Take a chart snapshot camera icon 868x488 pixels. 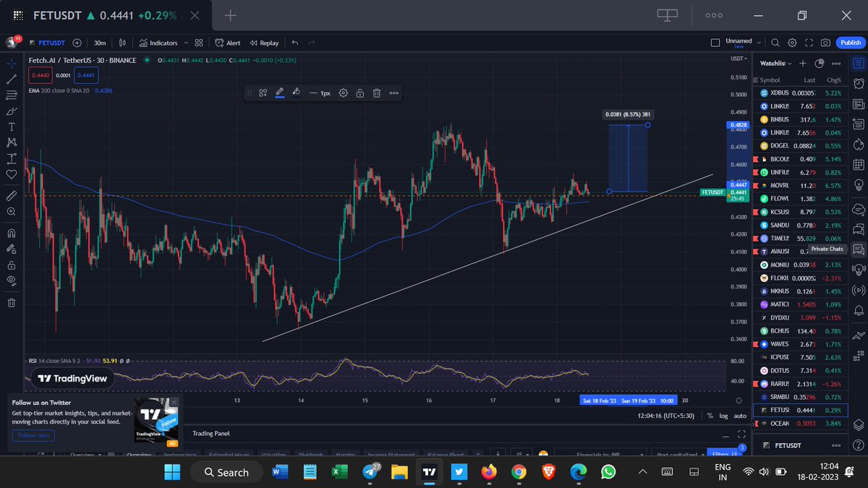(x=825, y=43)
